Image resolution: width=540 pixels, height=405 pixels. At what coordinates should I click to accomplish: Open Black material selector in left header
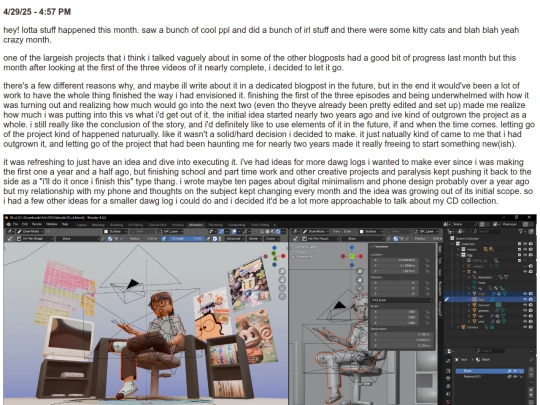tap(79, 239)
